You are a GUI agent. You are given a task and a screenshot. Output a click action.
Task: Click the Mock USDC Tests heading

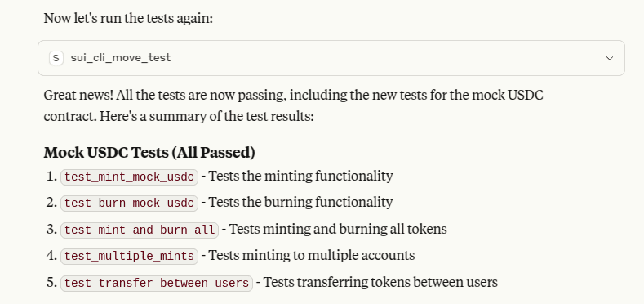149,153
